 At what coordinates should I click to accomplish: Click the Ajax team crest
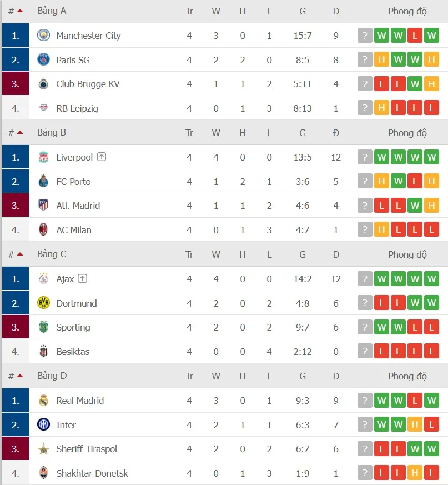[44, 278]
